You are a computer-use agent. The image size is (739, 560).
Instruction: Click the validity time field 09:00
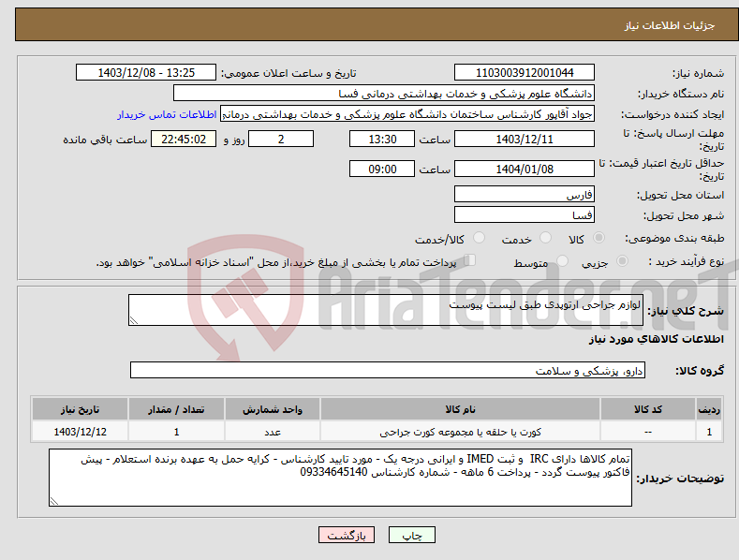click(382, 169)
